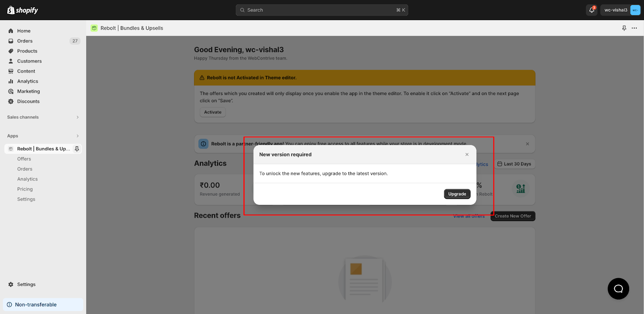
Task: Click the warning icon in the activation banner
Action: click(202, 78)
